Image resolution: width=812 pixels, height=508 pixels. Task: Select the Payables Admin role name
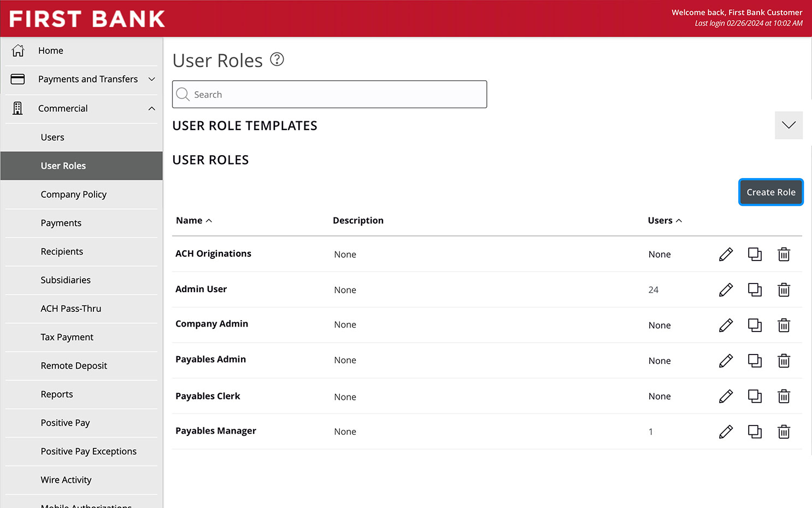pos(210,359)
